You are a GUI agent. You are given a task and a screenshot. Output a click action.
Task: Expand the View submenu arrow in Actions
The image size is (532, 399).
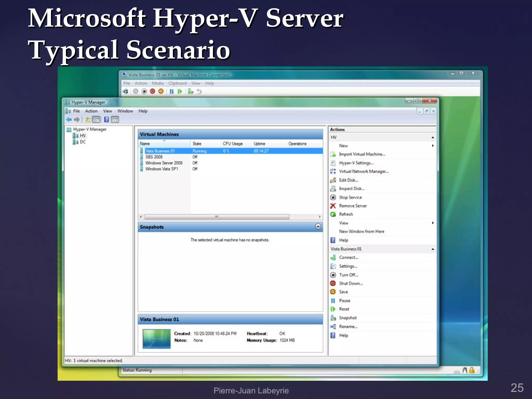click(x=433, y=223)
